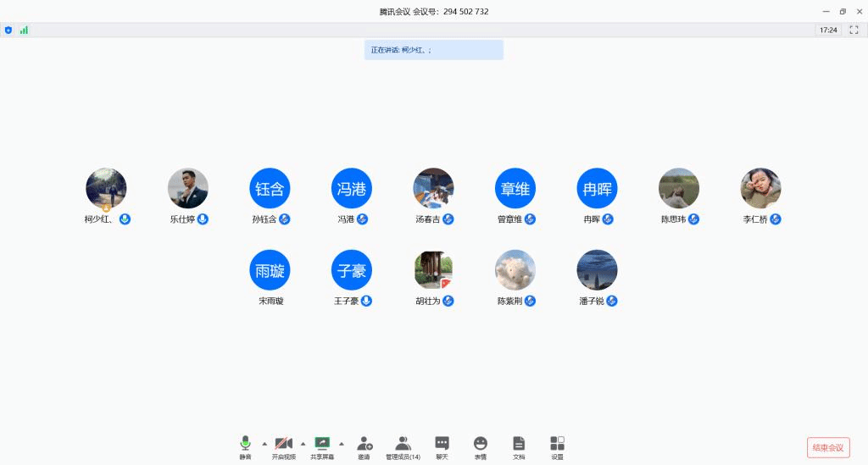Click 柯少红's microphone status icon
Viewport: 868px width, 465px height.
coord(125,219)
